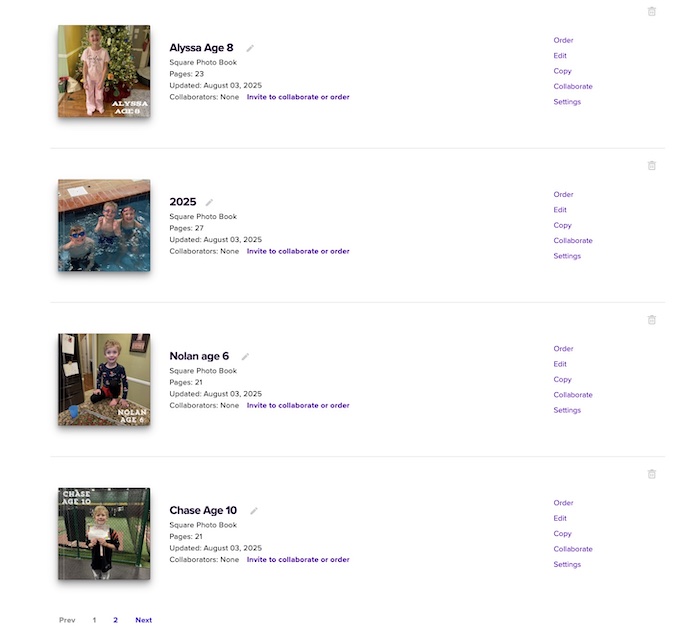Image resolution: width=680 pixels, height=637 pixels.
Task: Click trash icon for Chase Age 10 book
Action: pyautogui.click(x=652, y=474)
